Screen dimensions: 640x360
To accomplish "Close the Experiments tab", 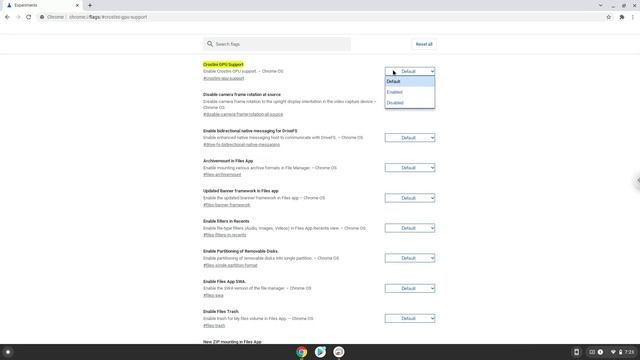I will coord(77,5).
